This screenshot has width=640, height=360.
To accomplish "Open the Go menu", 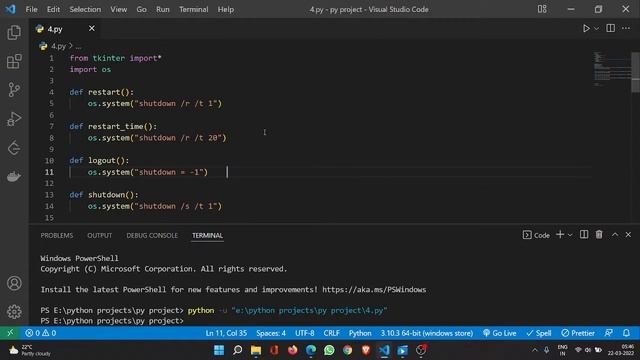I will pyautogui.click(x=141, y=9).
